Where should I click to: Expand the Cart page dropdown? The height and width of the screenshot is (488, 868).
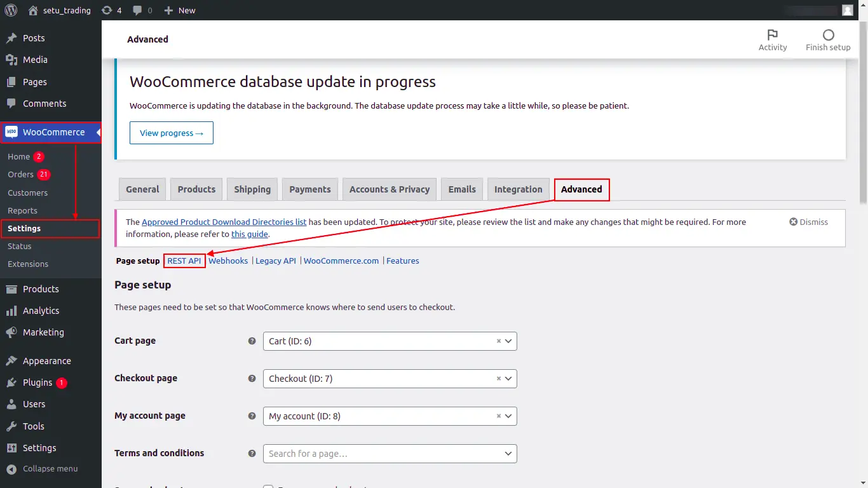click(x=508, y=341)
